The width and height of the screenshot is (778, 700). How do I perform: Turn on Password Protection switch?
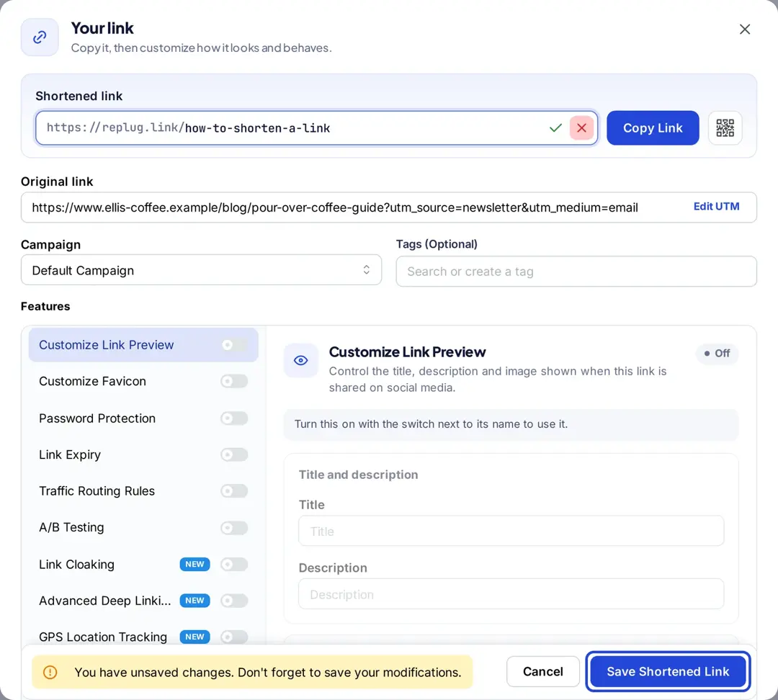click(234, 418)
